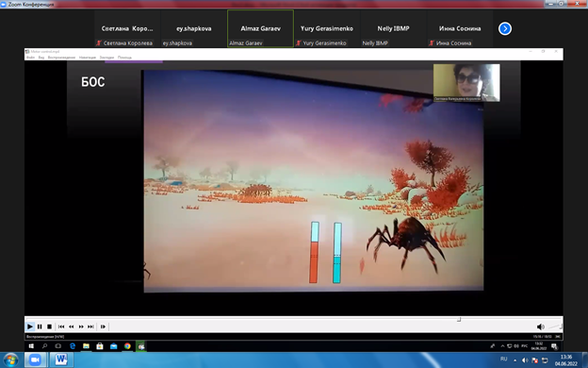Stop the video with the square button
Image resolution: width=588 pixels, height=368 pixels.
[49, 326]
